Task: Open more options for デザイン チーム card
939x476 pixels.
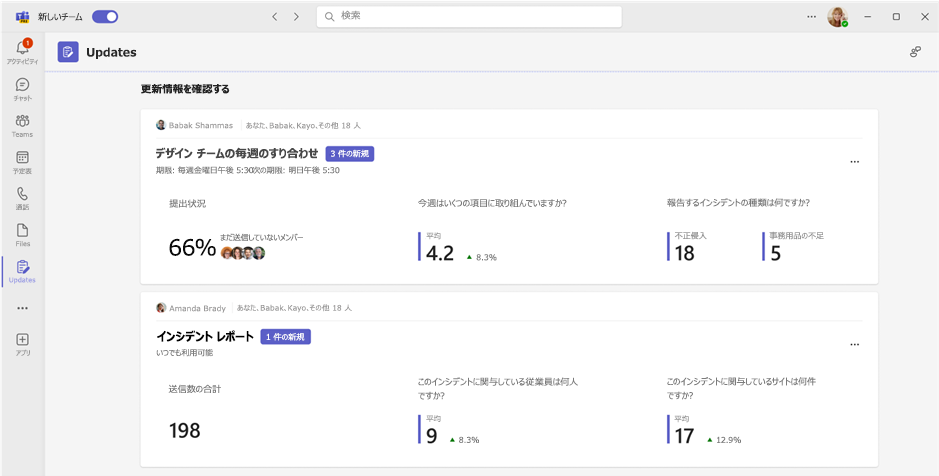Action: click(x=855, y=162)
